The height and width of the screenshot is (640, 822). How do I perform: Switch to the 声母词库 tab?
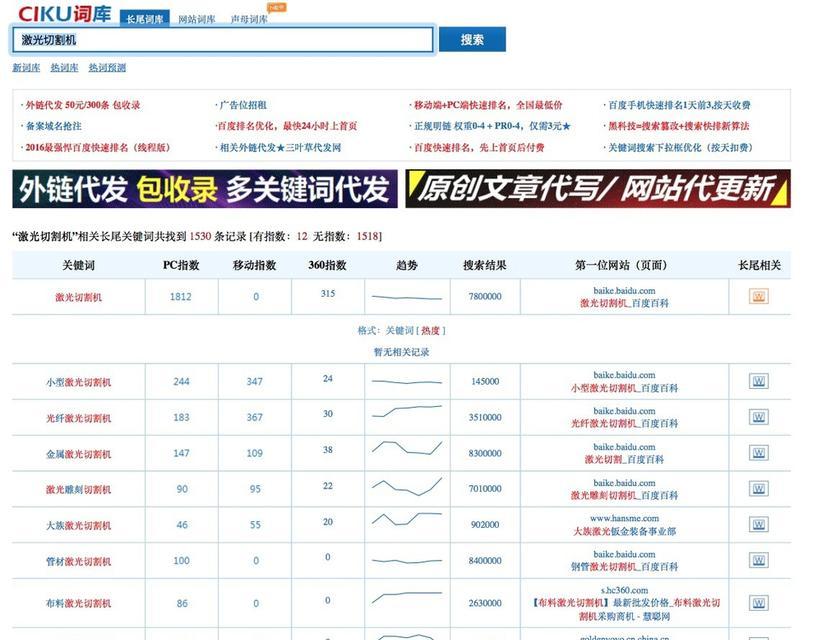[x=249, y=19]
